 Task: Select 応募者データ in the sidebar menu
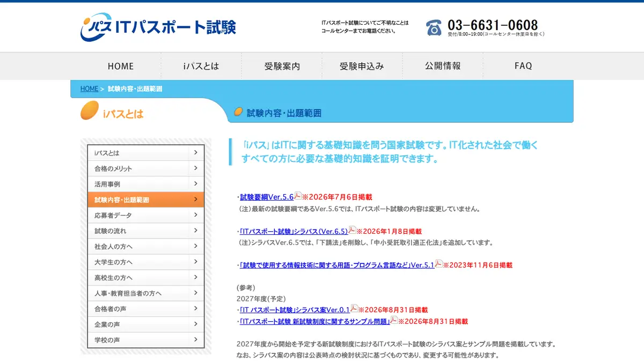(x=146, y=215)
